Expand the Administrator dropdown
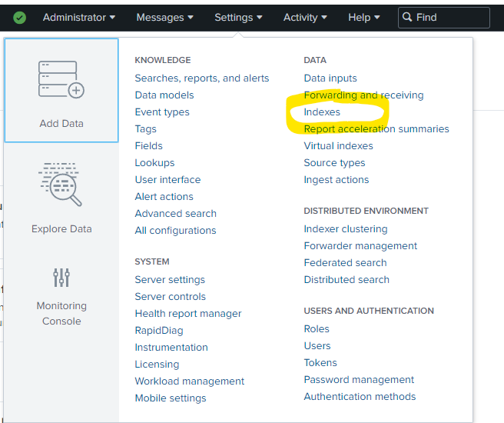The height and width of the screenshot is (423, 504). tap(79, 18)
